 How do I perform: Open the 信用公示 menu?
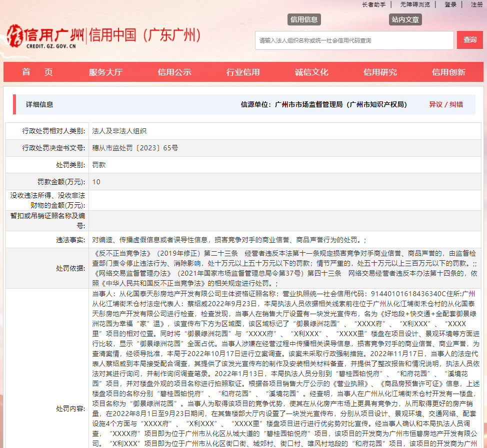[x=174, y=72]
